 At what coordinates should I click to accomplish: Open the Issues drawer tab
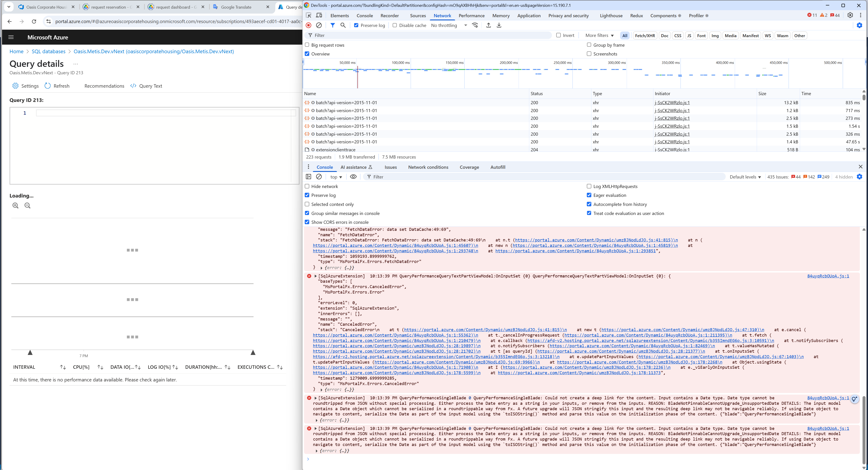click(x=391, y=167)
